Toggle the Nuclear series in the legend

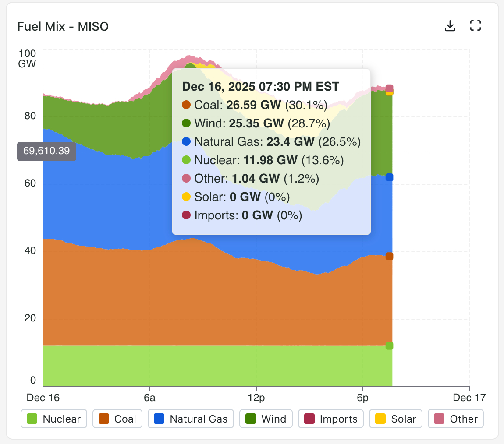(x=54, y=419)
